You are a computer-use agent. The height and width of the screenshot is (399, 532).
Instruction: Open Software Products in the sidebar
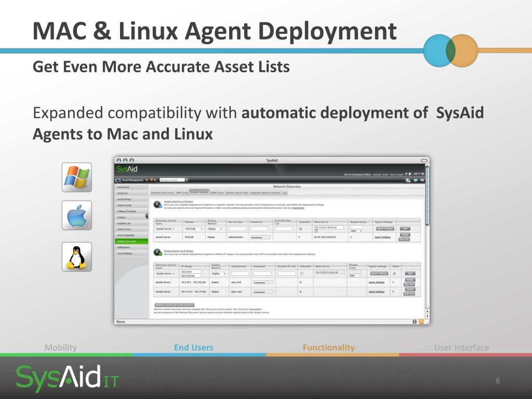click(131, 211)
